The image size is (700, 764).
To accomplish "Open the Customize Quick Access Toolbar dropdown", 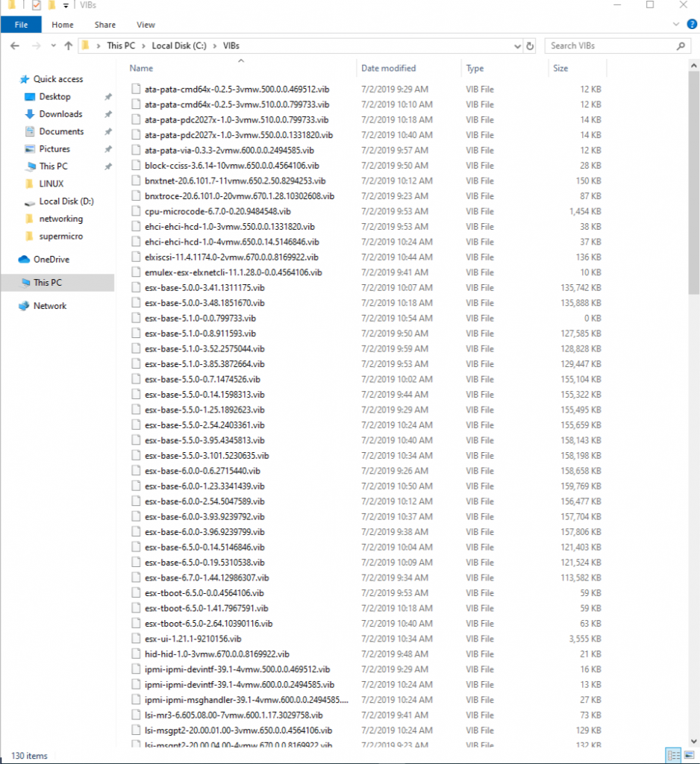I will [x=66, y=6].
